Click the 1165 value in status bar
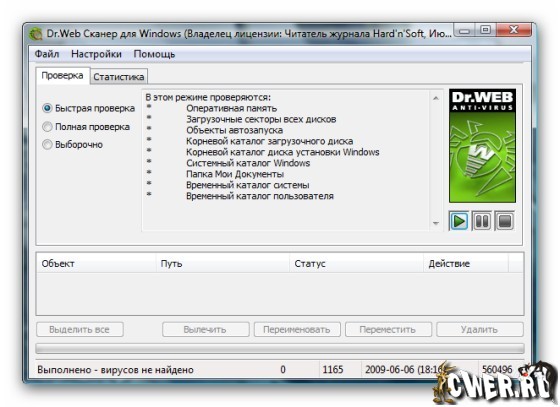Image resolution: width=560 pixels, height=407 pixels. pyautogui.click(x=333, y=369)
